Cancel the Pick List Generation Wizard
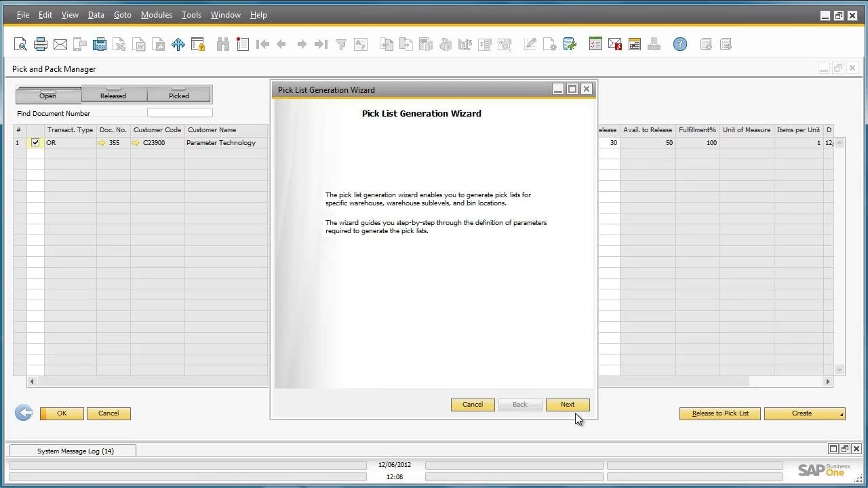 473,405
